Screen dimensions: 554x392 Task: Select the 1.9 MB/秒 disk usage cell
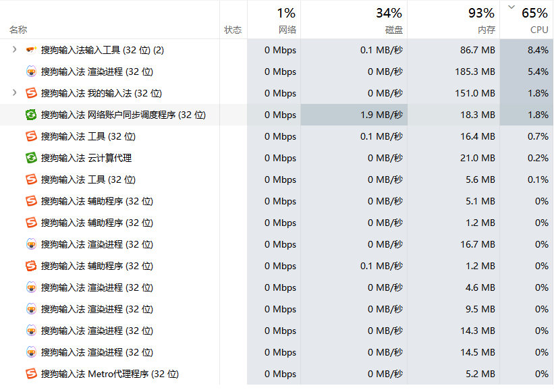pos(354,115)
